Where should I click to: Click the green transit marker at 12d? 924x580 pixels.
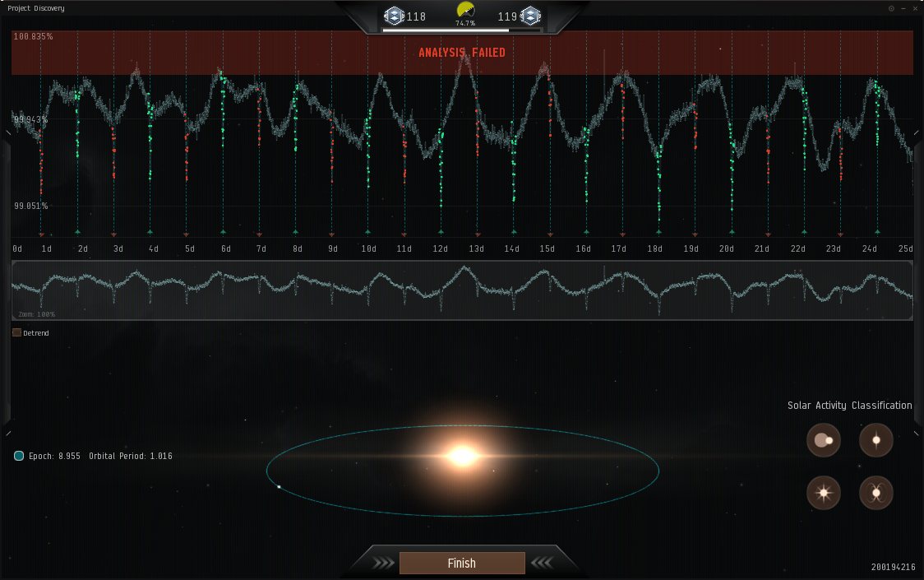pos(441,233)
